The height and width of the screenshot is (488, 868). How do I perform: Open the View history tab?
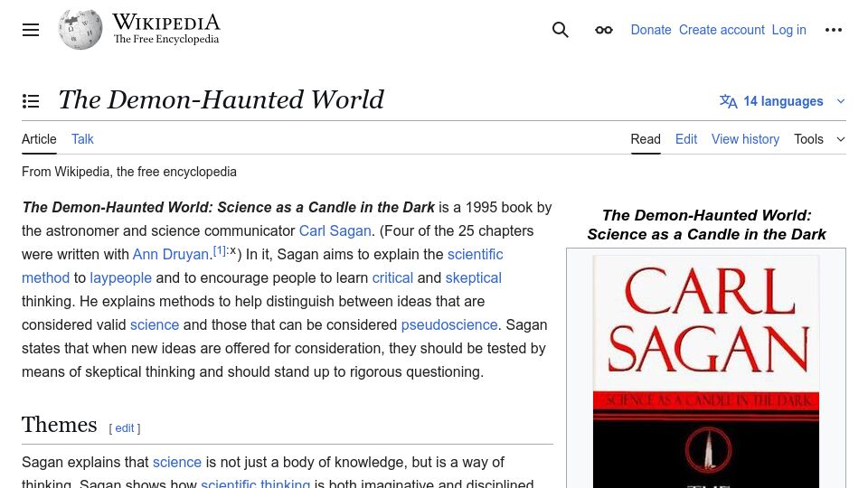pyautogui.click(x=745, y=139)
